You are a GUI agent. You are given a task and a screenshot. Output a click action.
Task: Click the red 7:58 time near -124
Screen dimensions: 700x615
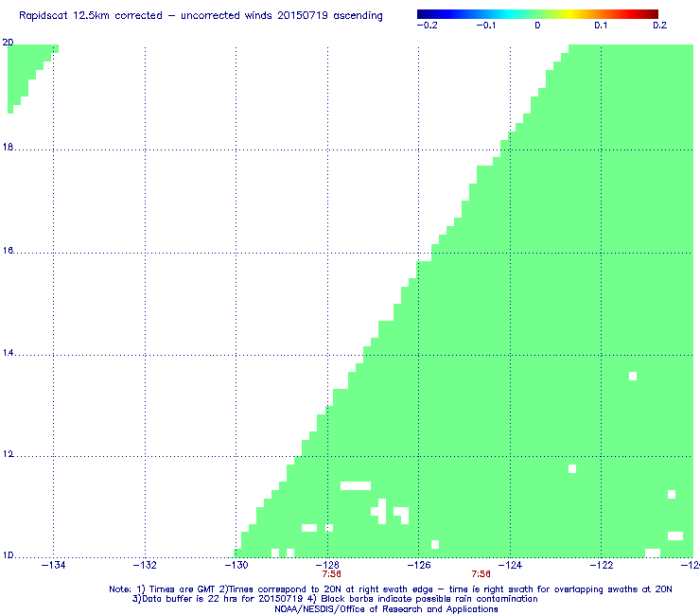(481, 574)
